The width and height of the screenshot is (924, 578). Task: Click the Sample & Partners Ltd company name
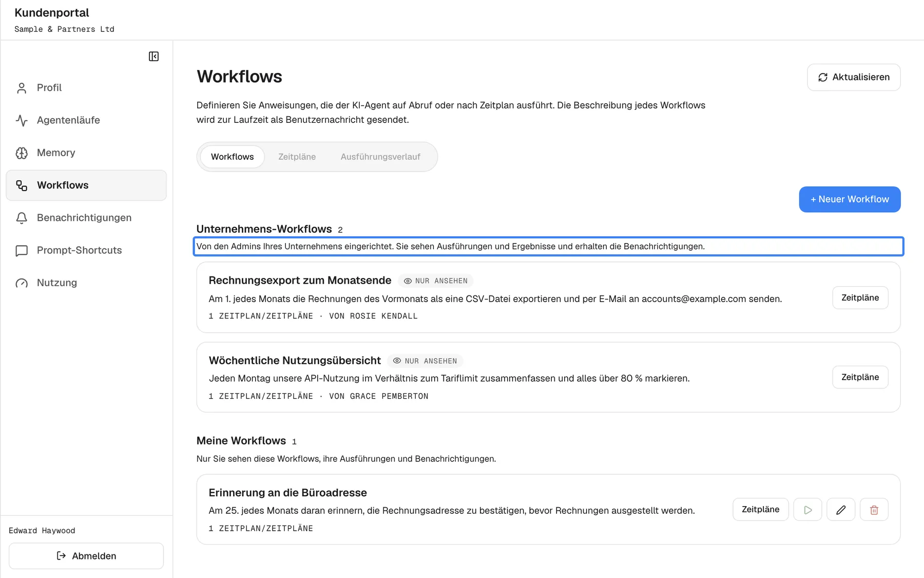[64, 29]
